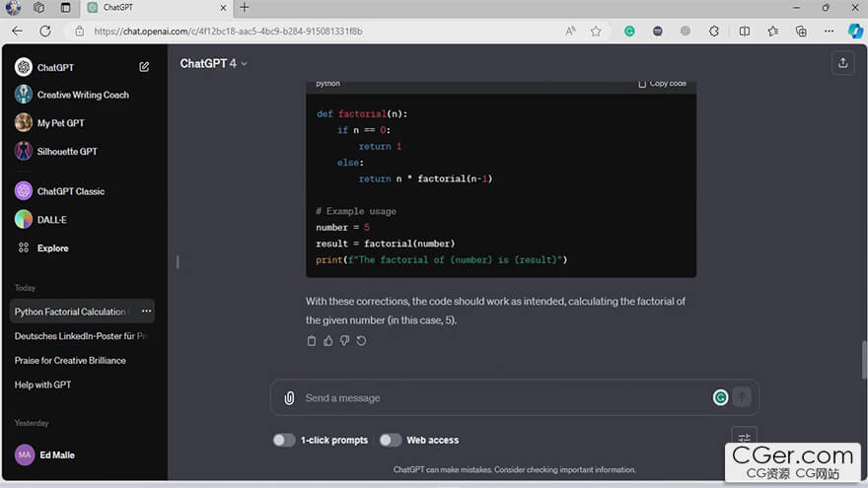Open the browser Collections icon
Image resolution: width=868 pixels, height=488 pixels.
[801, 32]
